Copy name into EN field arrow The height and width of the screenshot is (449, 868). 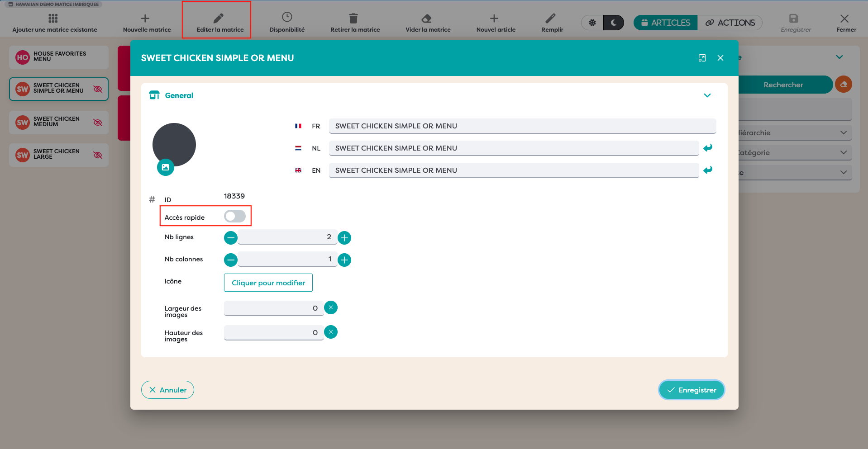pyautogui.click(x=708, y=170)
